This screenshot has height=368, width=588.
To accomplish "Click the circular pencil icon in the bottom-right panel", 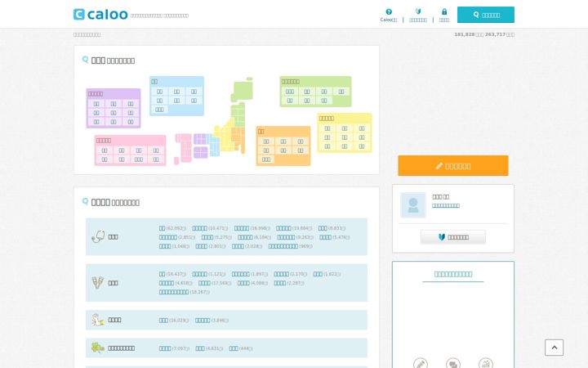I will pos(421,363).
